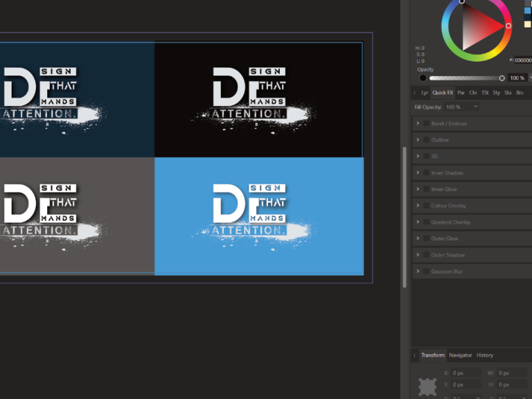Click the black colour circle beside Opacity slider
This screenshot has height=399, width=532.
tap(423, 78)
